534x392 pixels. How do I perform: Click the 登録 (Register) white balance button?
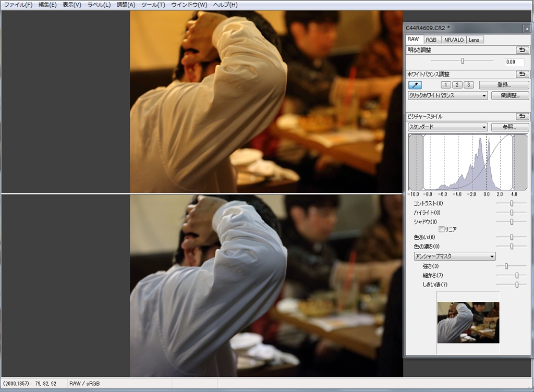point(504,85)
